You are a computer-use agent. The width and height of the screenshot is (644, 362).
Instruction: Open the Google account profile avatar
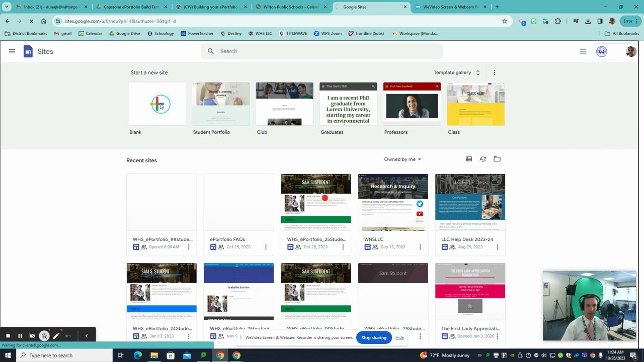630,51
